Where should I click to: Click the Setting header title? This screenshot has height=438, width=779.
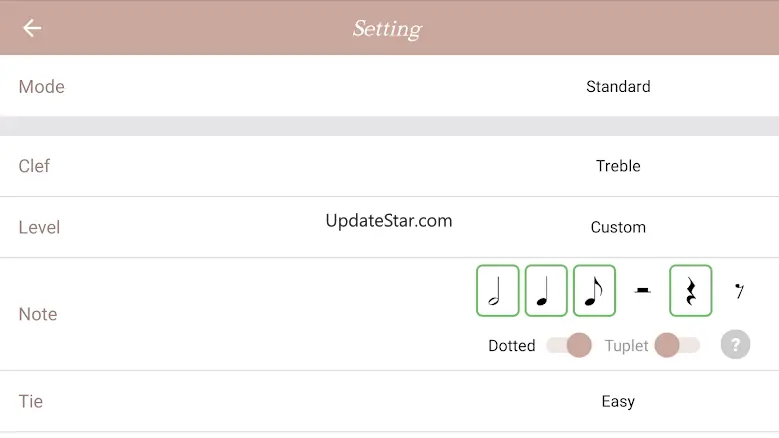click(x=388, y=29)
